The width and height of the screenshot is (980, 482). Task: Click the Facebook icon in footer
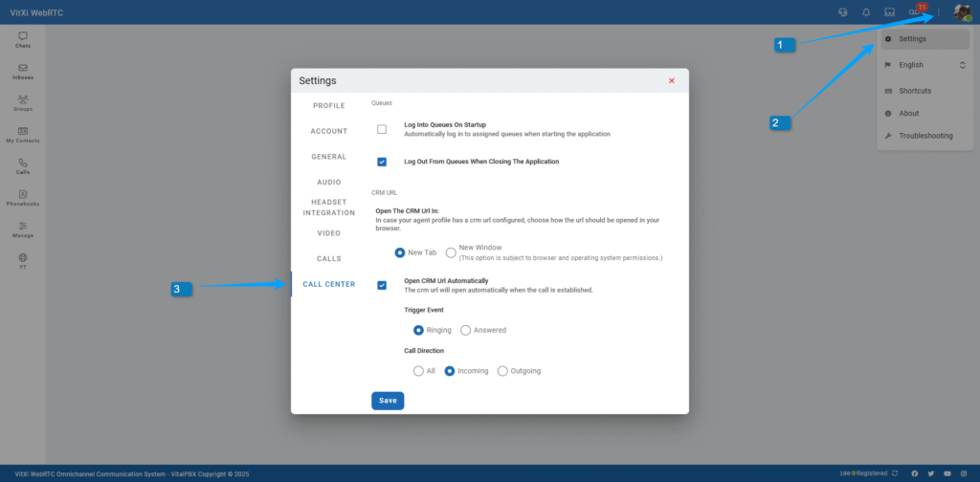click(915, 473)
